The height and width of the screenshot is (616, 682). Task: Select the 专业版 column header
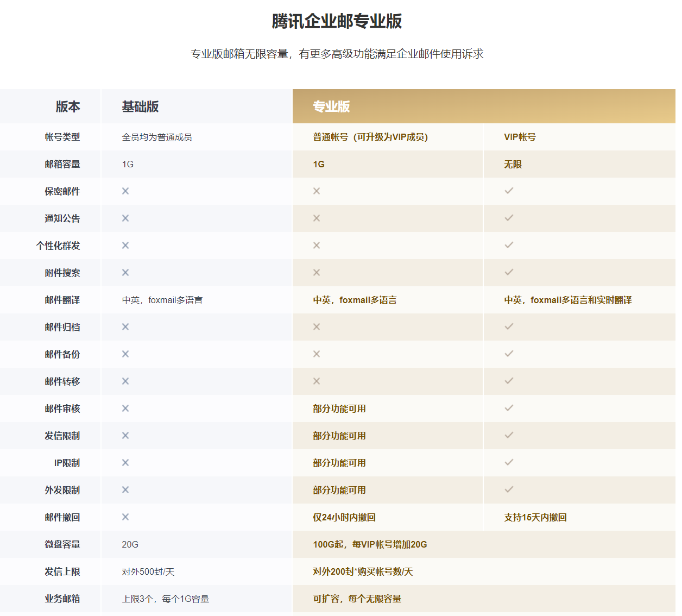click(331, 106)
